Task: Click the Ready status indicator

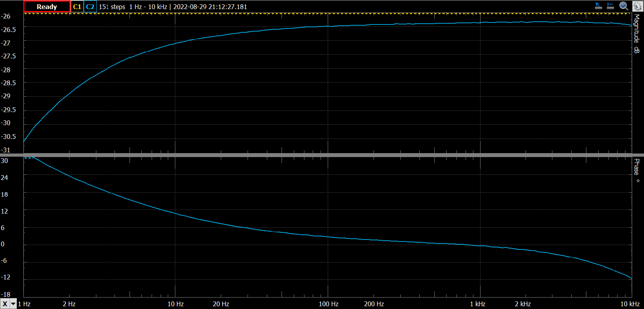Action: (47, 7)
